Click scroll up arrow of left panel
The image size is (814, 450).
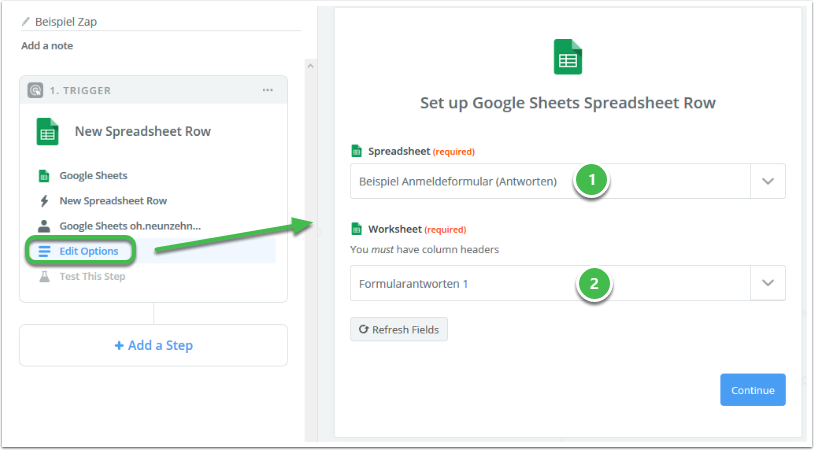[310, 66]
